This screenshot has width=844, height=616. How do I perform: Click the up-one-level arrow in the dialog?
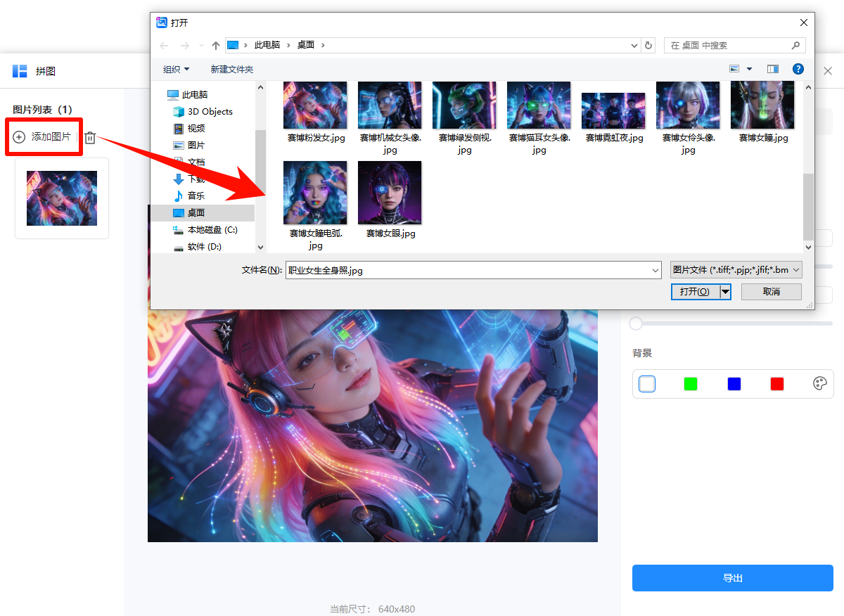coord(215,44)
